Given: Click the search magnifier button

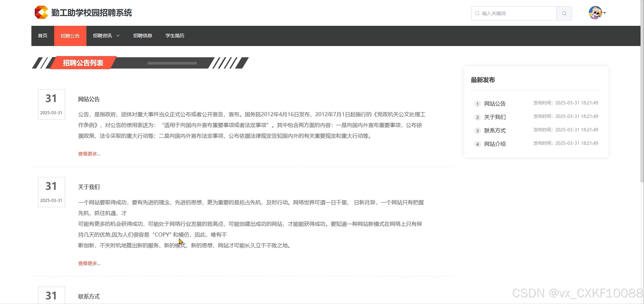Looking at the screenshot, I should click(x=564, y=13).
